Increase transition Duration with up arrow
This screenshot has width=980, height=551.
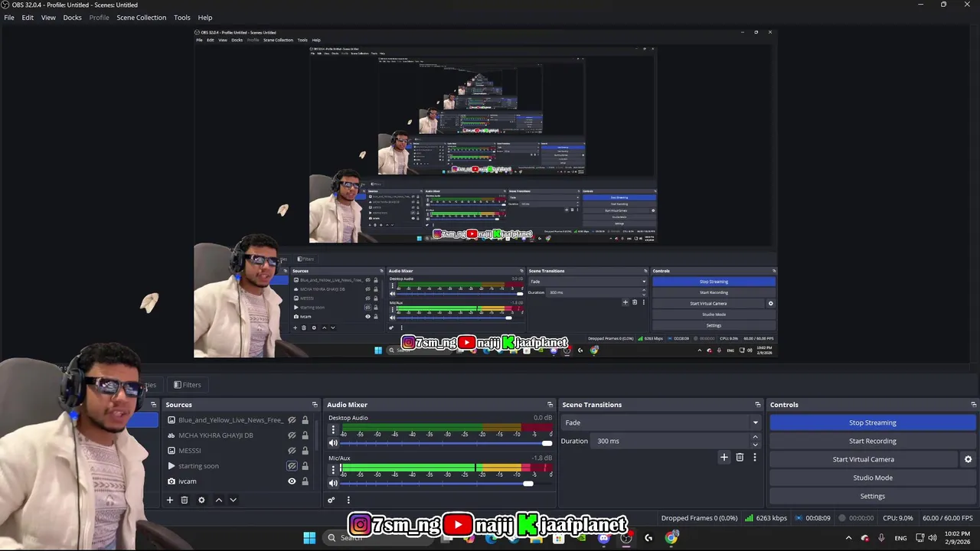[x=755, y=437]
